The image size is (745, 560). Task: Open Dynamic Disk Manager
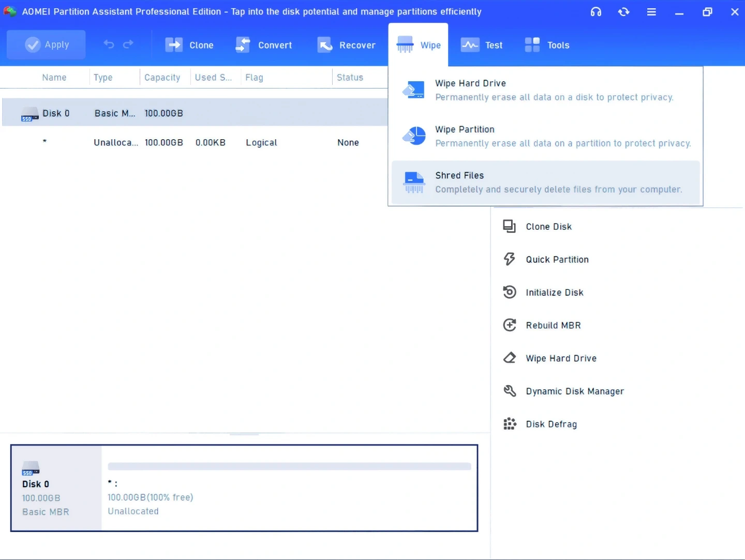(574, 391)
